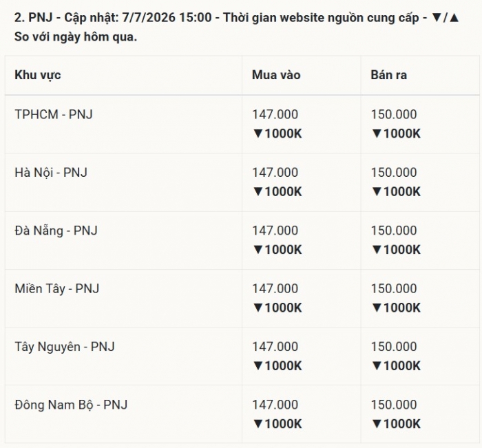Click TPHCM sell price 150.000

(394, 114)
